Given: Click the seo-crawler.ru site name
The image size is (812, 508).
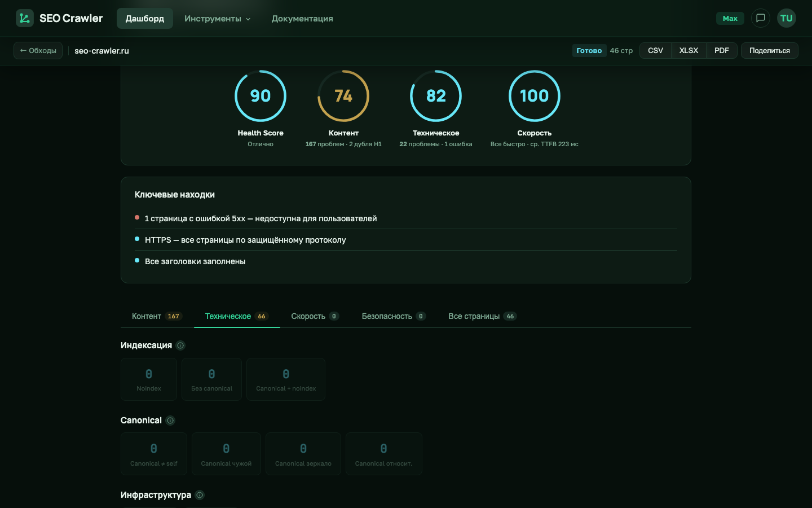Looking at the screenshot, I should [102, 51].
